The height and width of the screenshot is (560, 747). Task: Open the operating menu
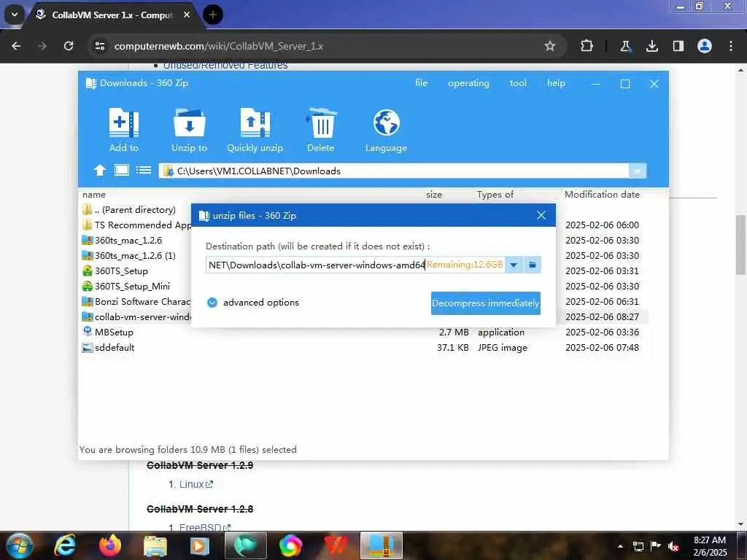(x=468, y=83)
